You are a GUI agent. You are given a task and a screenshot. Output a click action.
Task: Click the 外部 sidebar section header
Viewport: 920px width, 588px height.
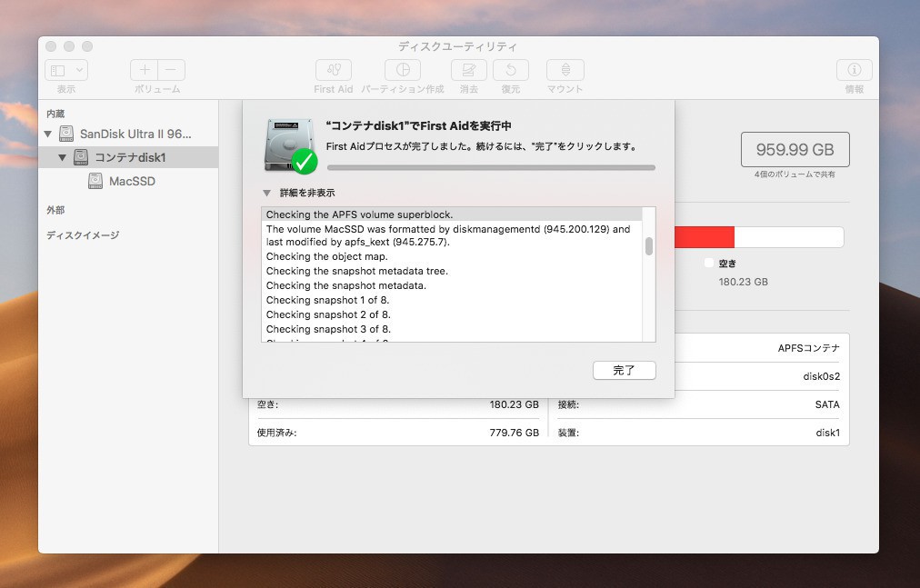[x=55, y=210]
